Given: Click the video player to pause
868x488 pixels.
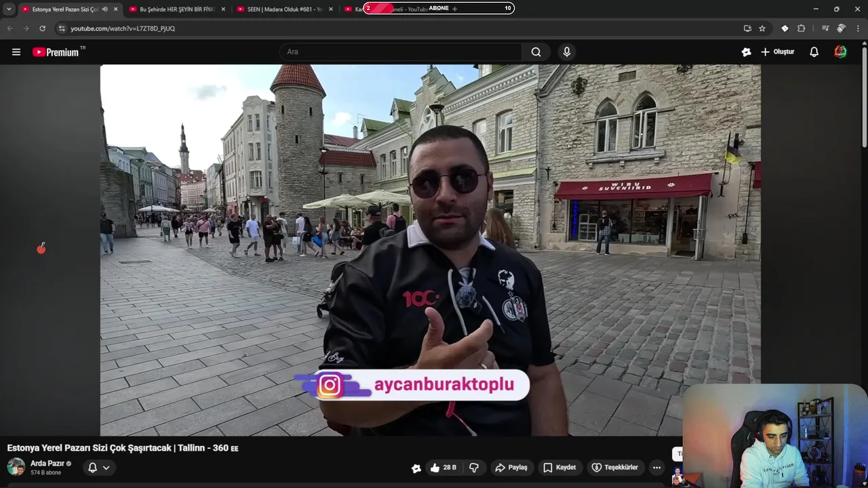Looking at the screenshot, I should (430, 249).
